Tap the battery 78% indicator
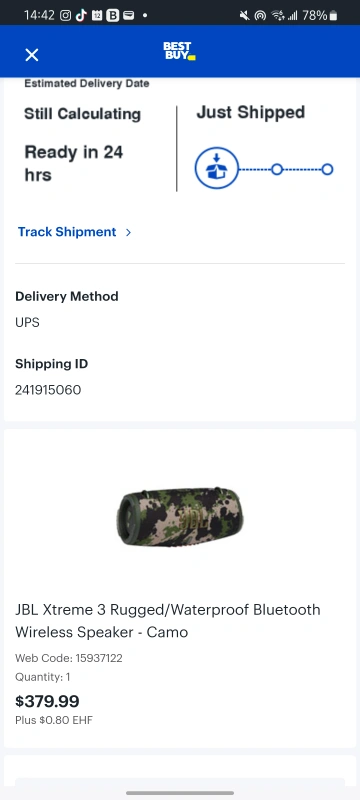Image resolution: width=360 pixels, height=800 pixels. point(320,15)
